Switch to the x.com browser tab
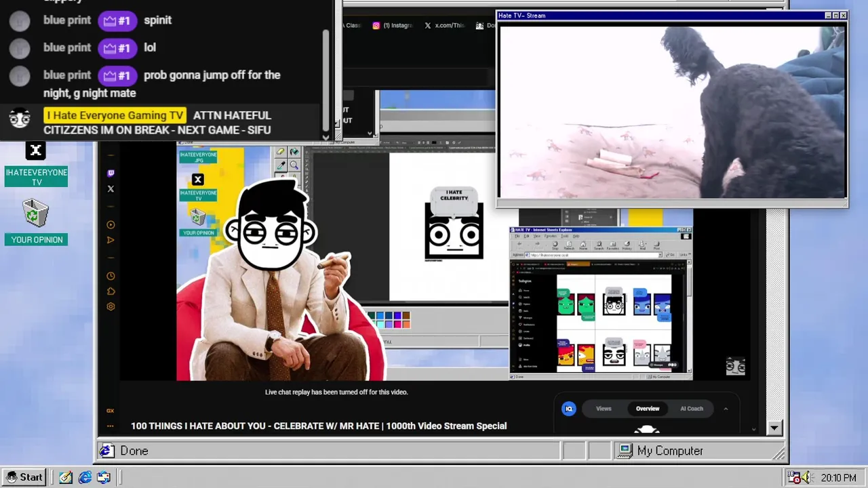 click(444, 26)
